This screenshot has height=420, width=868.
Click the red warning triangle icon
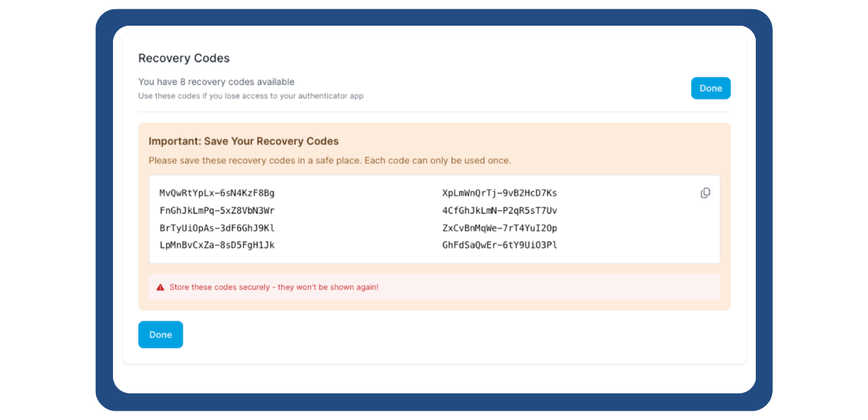(161, 288)
